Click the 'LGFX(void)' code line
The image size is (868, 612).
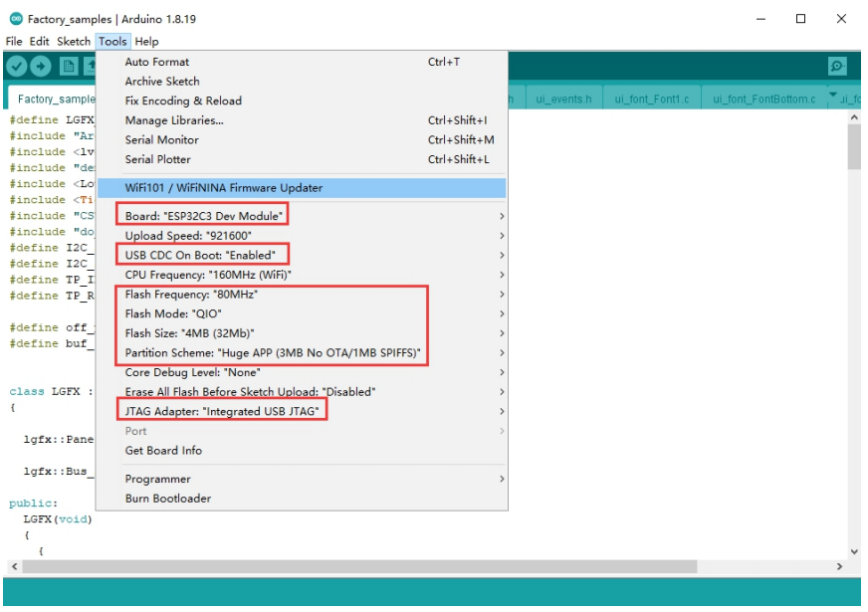(x=58, y=519)
